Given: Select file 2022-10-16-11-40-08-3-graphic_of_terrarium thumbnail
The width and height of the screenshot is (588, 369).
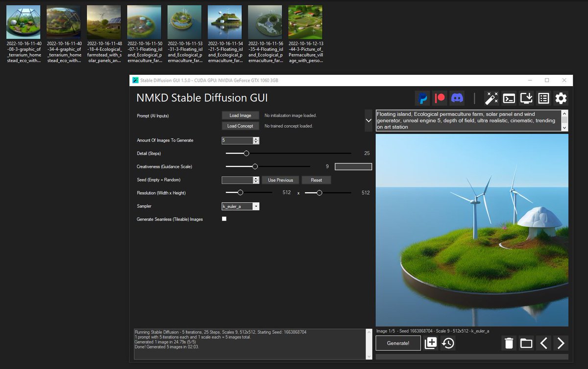Looking at the screenshot, I should (x=23, y=22).
